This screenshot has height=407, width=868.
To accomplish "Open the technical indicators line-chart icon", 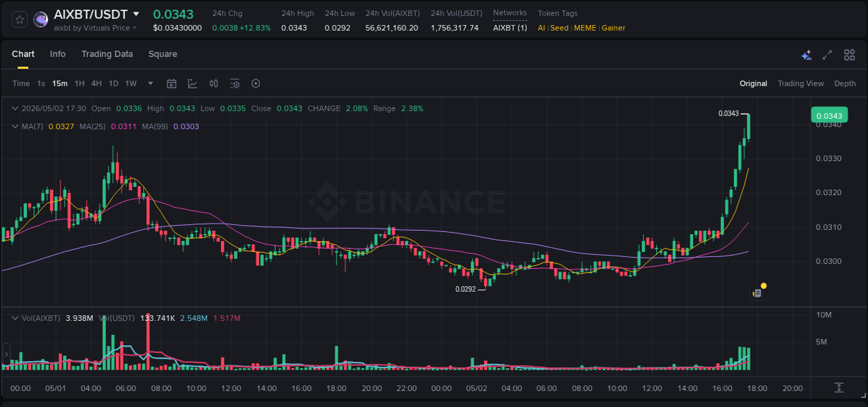I will 192,83.
